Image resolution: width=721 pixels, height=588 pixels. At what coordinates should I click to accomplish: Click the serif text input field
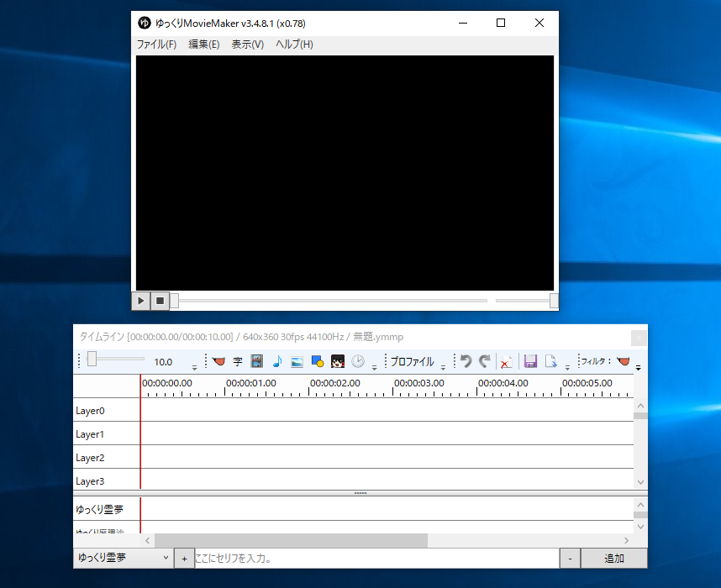[x=377, y=559]
